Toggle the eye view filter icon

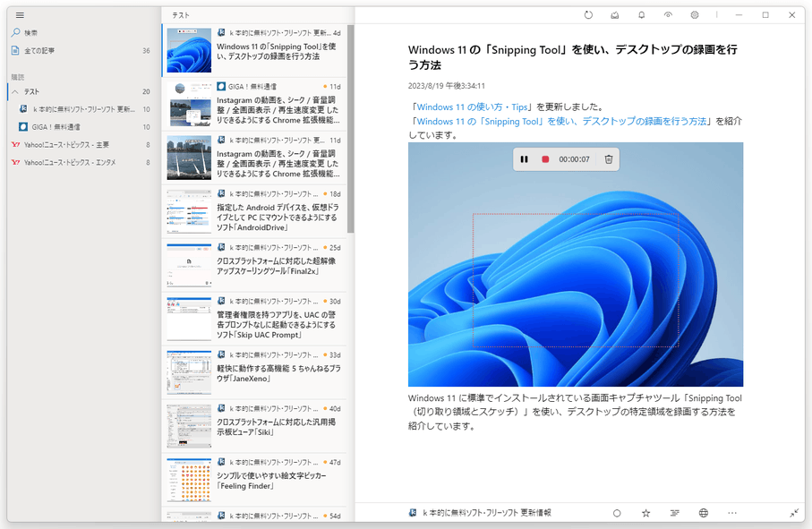pos(668,15)
